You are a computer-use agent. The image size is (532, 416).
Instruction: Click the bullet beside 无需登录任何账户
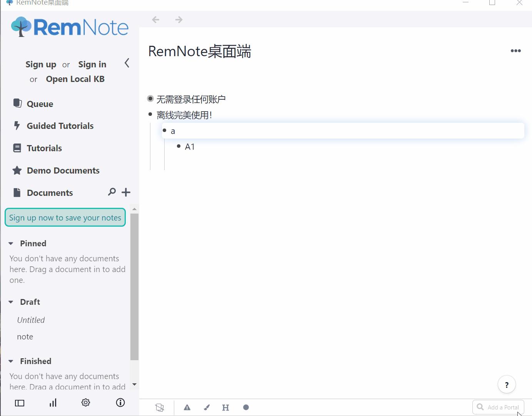[150, 99]
